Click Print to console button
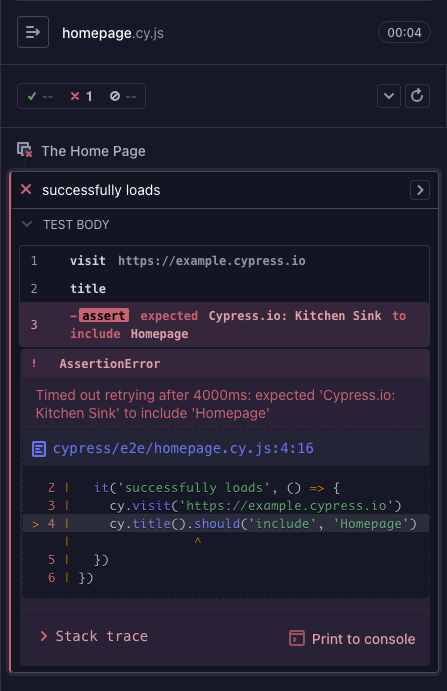Viewport: 447px width, 691px height. click(x=352, y=639)
